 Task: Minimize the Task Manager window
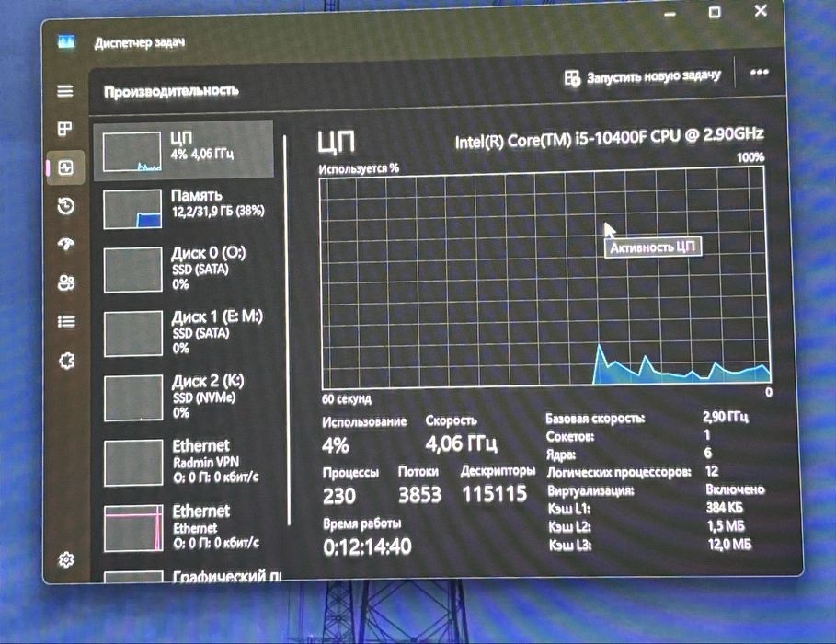tap(670, 15)
